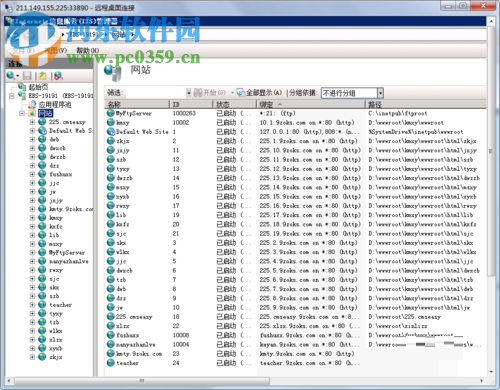The width and height of the screenshot is (500, 390).
Task: Sort by 路径 column header
Action: (426, 104)
